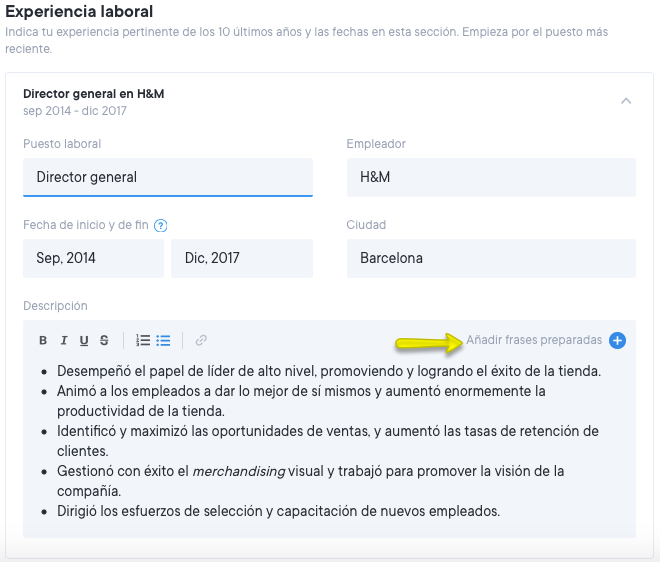Click the Director general en H&M heading
Image resolution: width=660 pixels, height=562 pixels.
pos(93,94)
